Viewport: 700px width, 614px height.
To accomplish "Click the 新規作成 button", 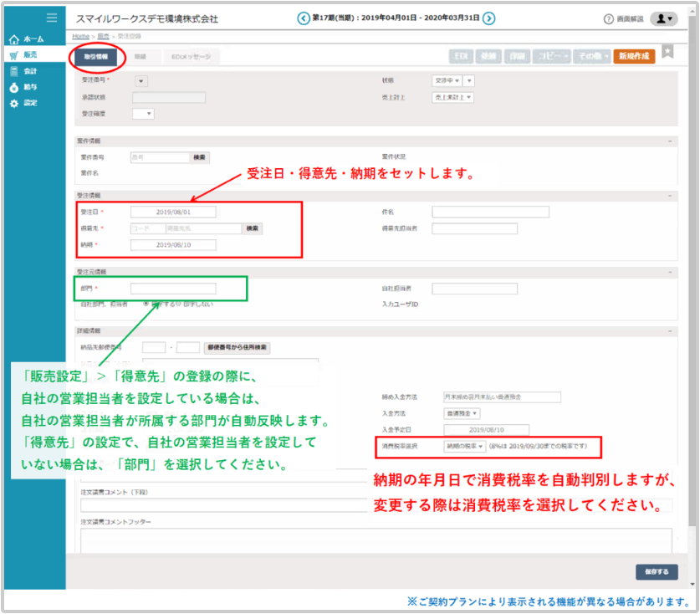I will coord(634,56).
